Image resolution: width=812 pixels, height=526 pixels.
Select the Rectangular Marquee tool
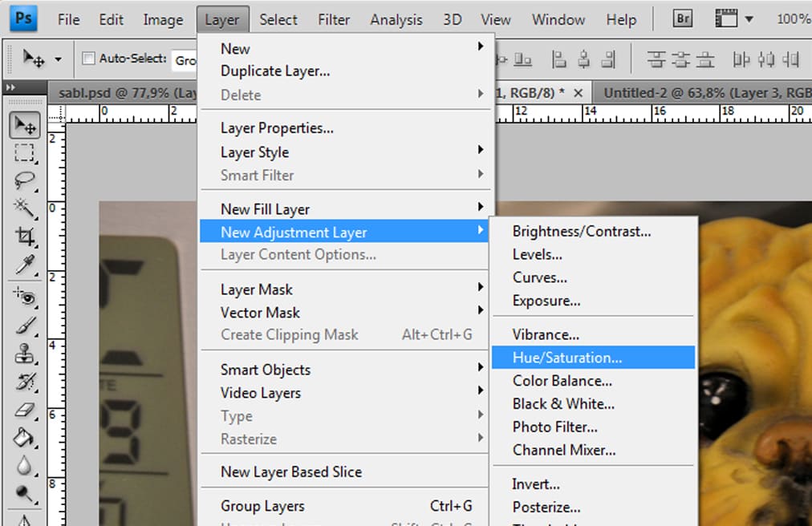[x=25, y=152]
